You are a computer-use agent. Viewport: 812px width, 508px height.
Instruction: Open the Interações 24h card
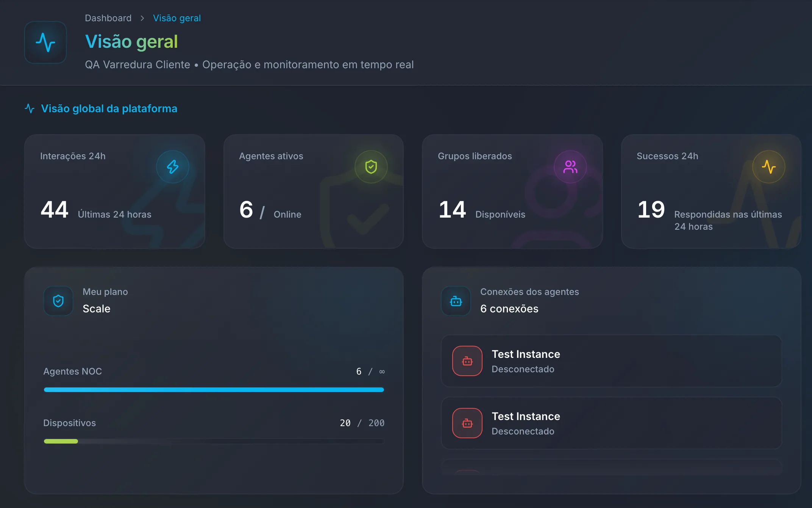click(115, 191)
